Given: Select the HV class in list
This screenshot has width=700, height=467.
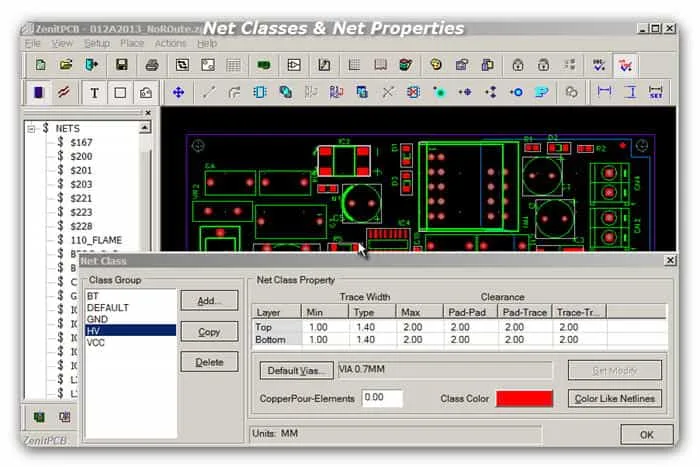Looking at the screenshot, I should (130, 331).
